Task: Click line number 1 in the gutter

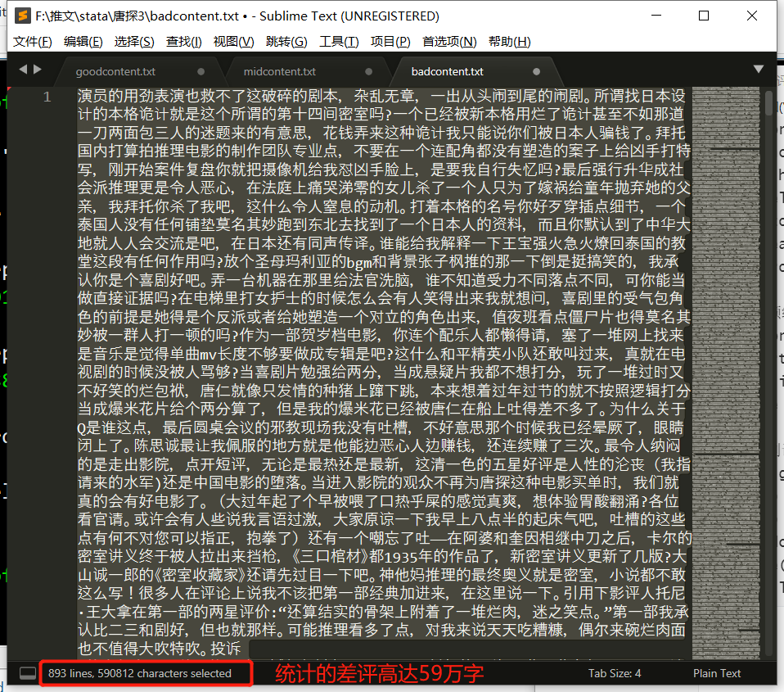Action: (47, 97)
